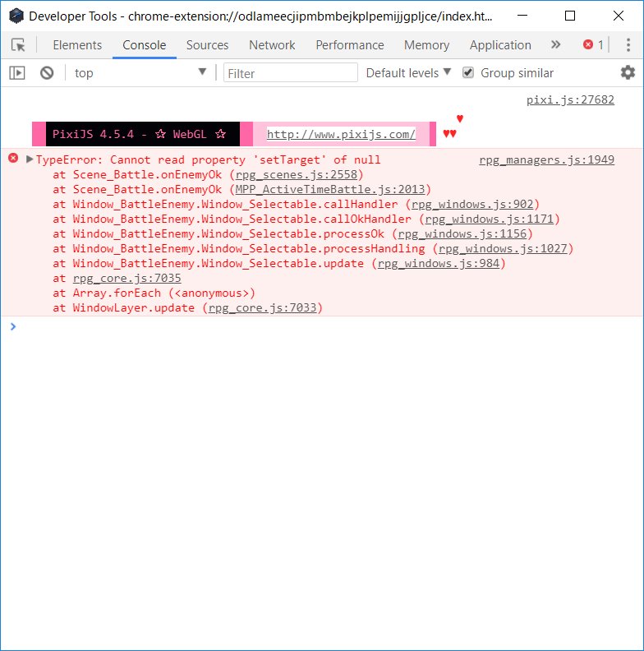644x651 pixels.
Task: Select the Console tab
Action: pos(145,45)
